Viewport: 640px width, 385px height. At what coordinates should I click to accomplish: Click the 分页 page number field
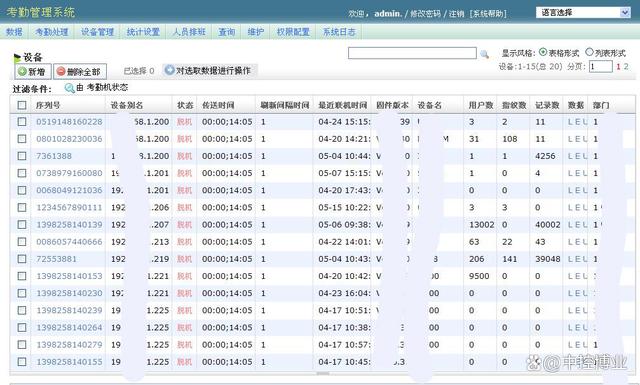(x=601, y=67)
